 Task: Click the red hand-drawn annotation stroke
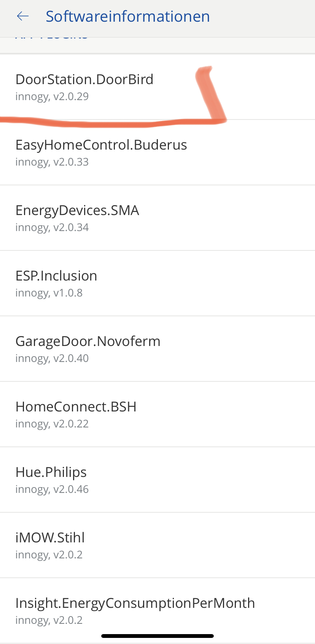114,123
